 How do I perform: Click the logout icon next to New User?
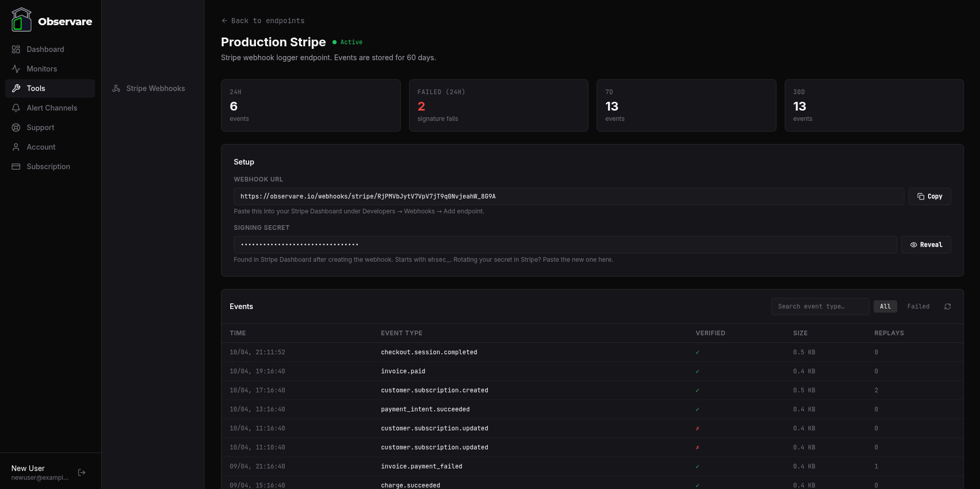coord(82,472)
